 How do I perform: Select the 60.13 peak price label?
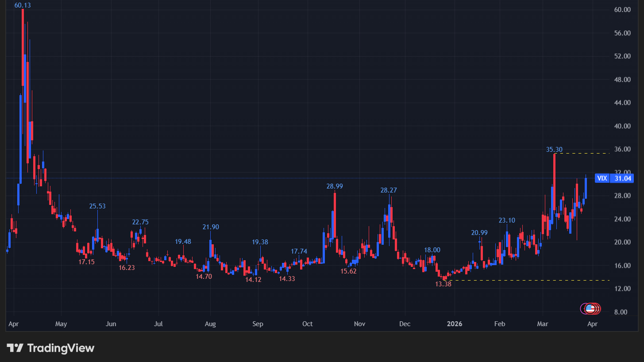23,5
